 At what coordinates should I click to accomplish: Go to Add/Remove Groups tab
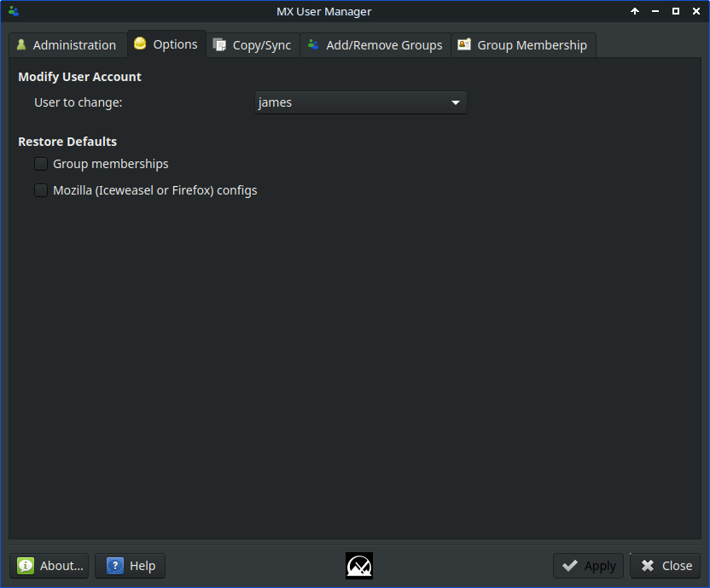point(375,45)
